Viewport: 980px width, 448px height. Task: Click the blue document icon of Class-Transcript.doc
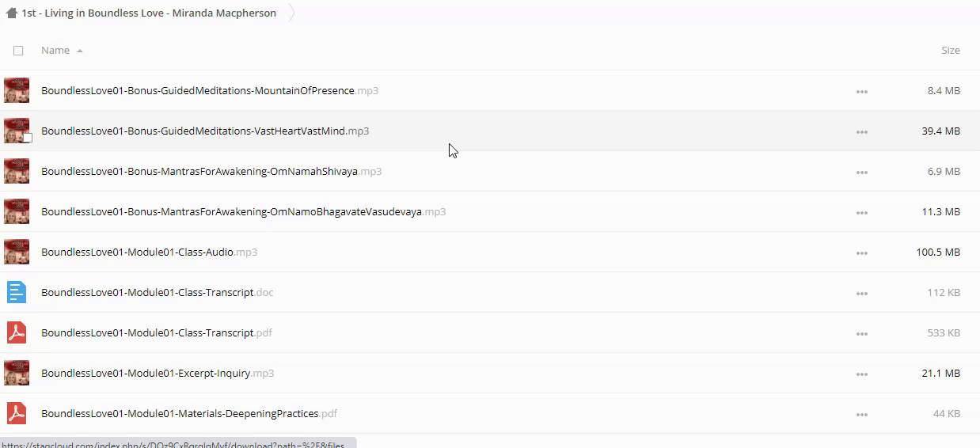pos(17,293)
